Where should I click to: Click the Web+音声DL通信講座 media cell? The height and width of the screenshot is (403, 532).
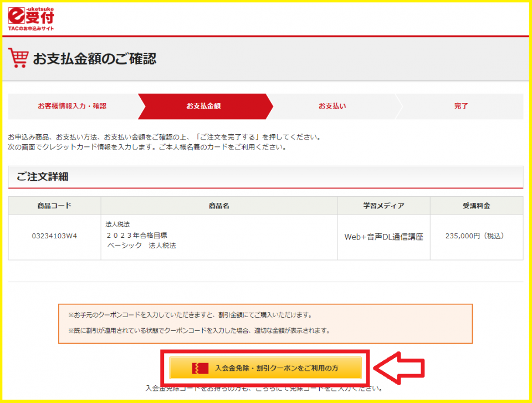383,237
